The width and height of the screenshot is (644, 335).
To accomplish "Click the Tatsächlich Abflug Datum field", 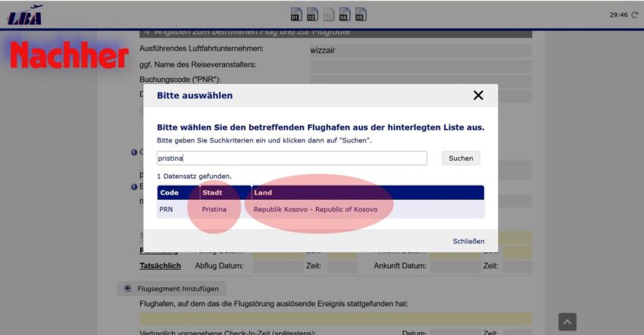I will [x=278, y=266].
